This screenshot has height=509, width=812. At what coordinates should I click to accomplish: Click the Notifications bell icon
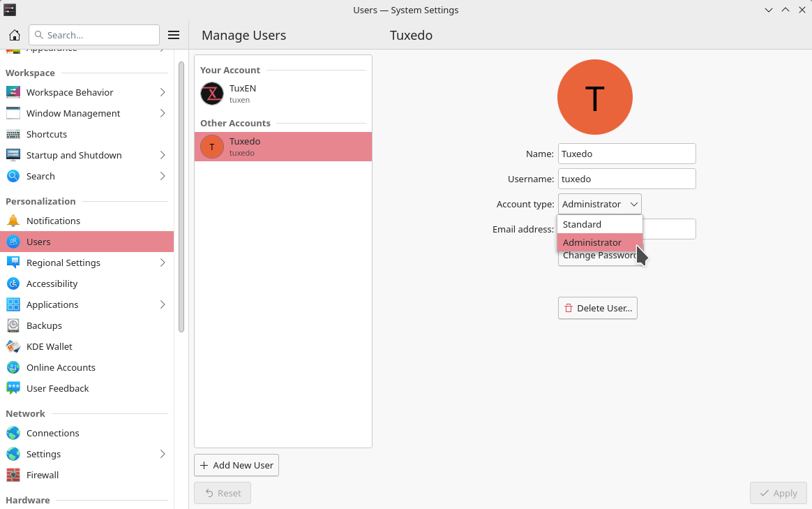[x=13, y=221]
